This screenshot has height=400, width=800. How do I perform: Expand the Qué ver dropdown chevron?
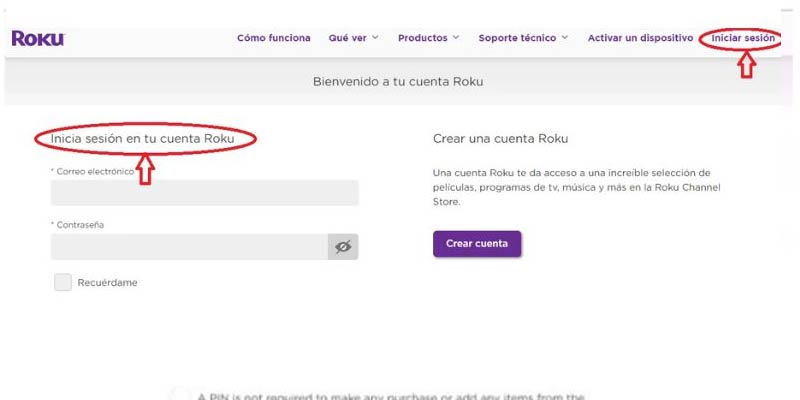tap(375, 38)
